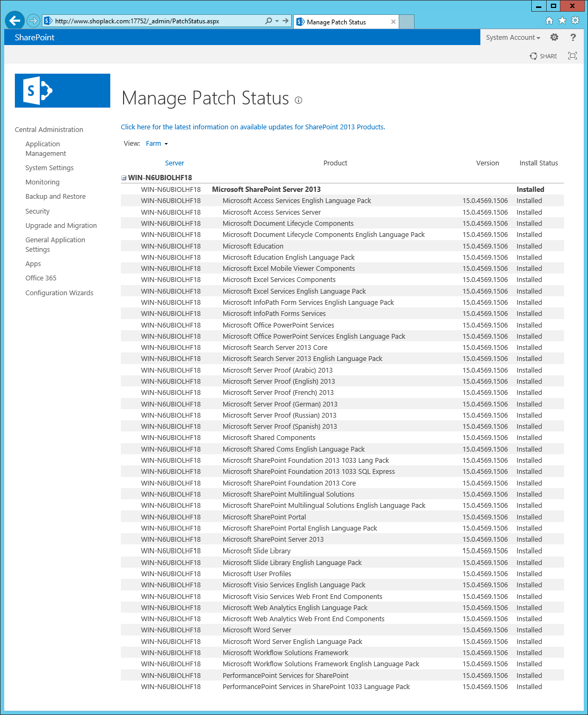This screenshot has width=588, height=715.
Task: Open the browser Home icon
Action: click(x=549, y=21)
